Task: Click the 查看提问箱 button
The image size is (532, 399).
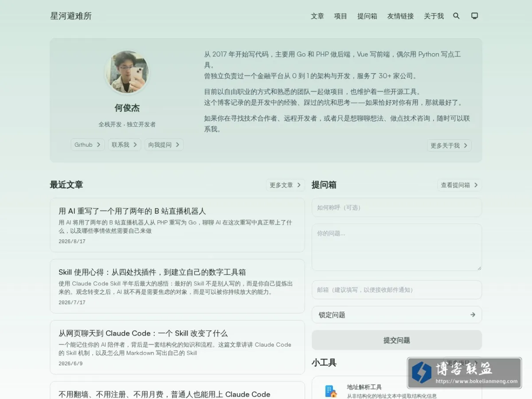Action: tap(459, 185)
